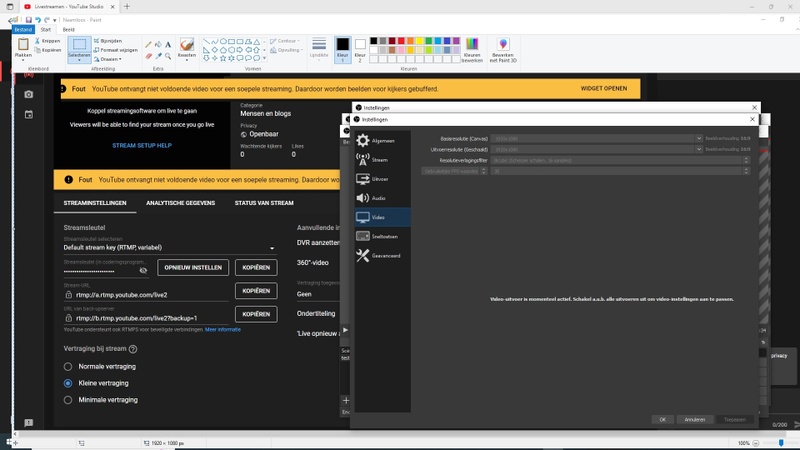This screenshot has height=450, width=800.
Task: Open Streaminstellingen tab
Action: pyautogui.click(x=95, y=203)
